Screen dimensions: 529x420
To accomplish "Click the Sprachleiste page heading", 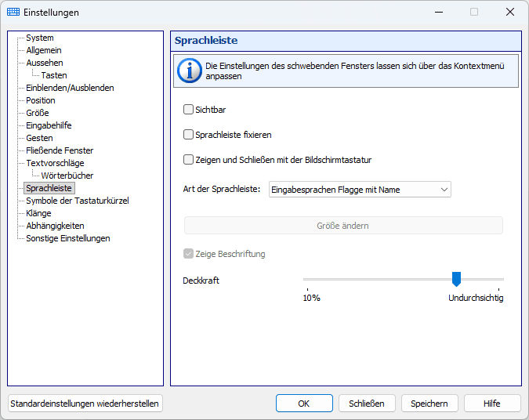I will [x=206, y=41].
